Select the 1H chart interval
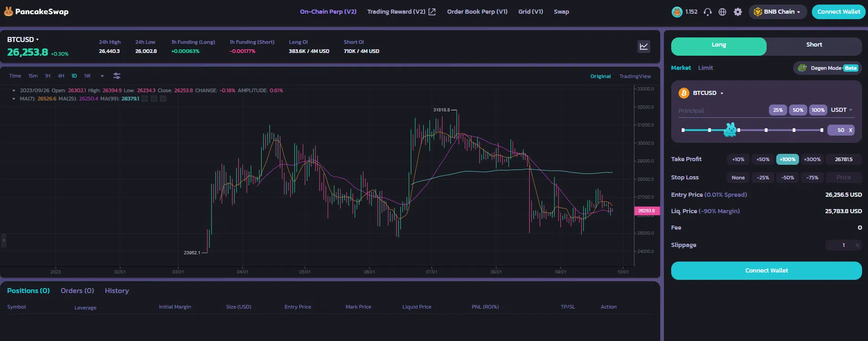The width and height of the screenshot is (868, 341). (47, 76)
